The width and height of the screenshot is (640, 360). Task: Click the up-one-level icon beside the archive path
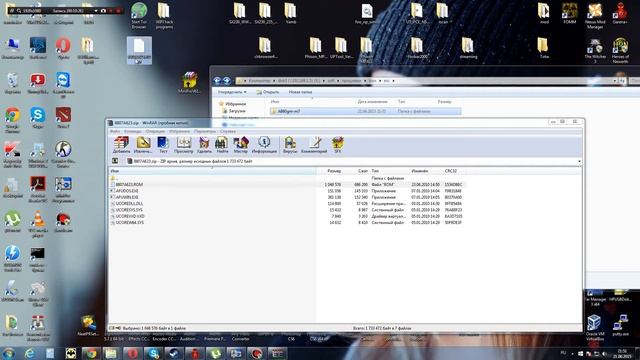click(115, 161)
